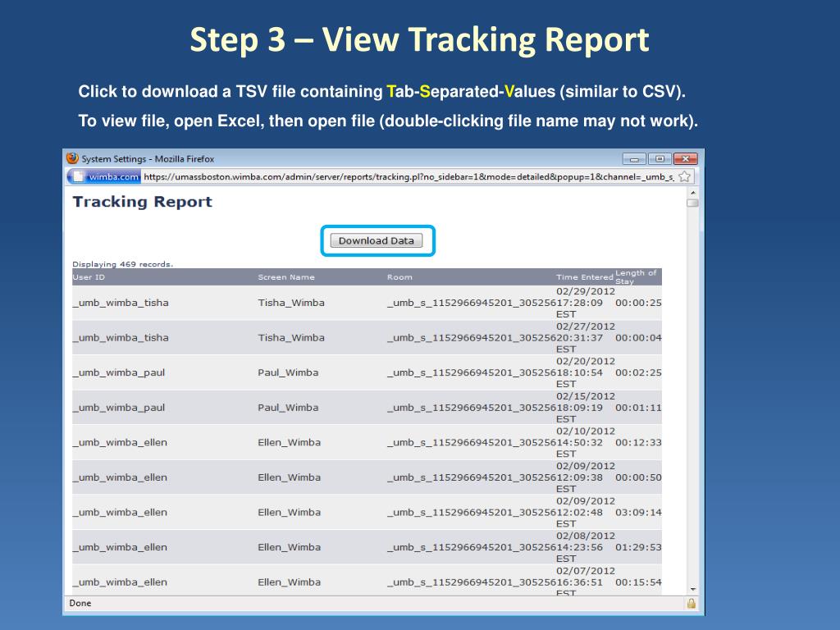The width and height of the screenshot is (840, 630).
Task: Minimize the System Settings Firefox window
Action: click(634, 159)
